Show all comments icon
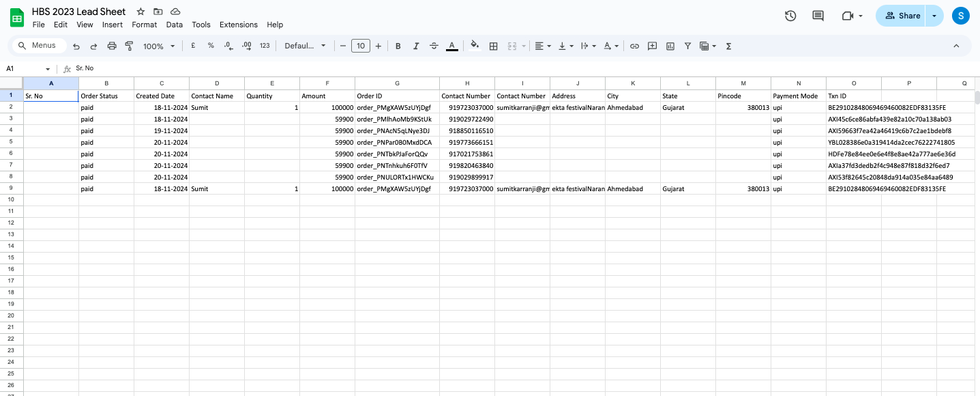 (818, 16)
